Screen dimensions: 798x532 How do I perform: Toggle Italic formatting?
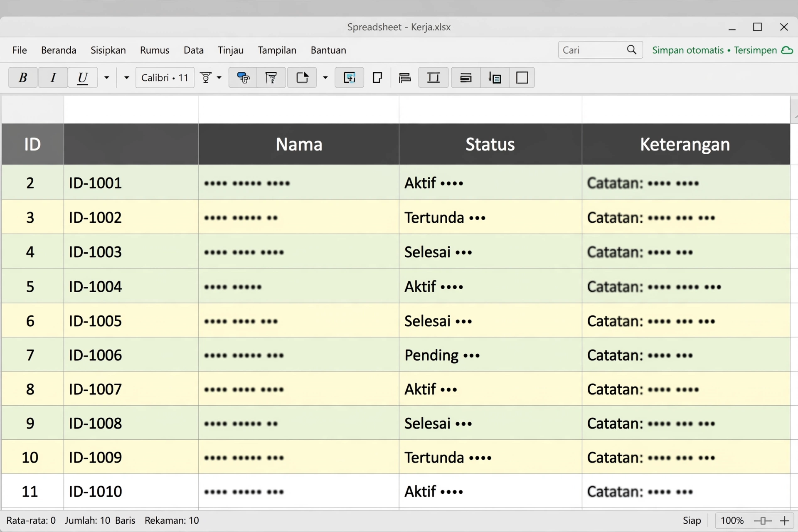[x=53, y=78]
